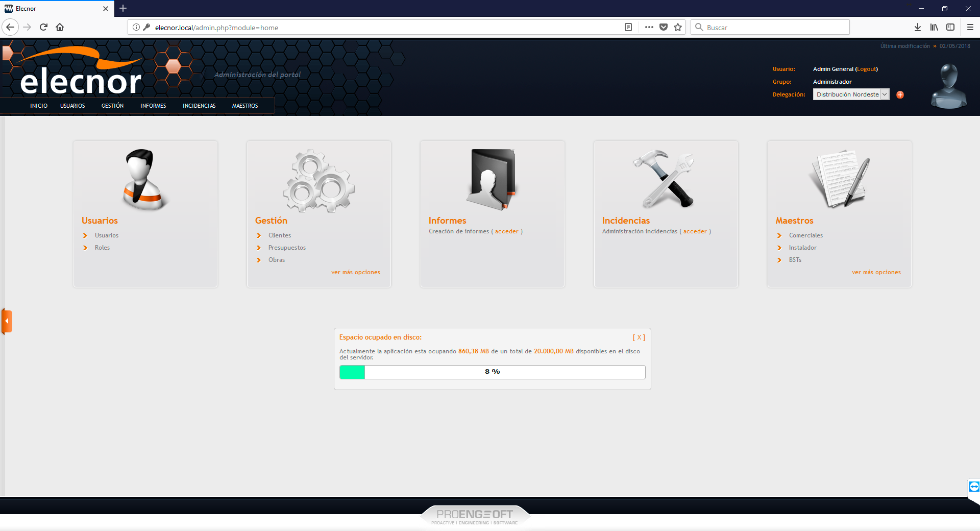Open the Presupuestos link

pos(287,248)
